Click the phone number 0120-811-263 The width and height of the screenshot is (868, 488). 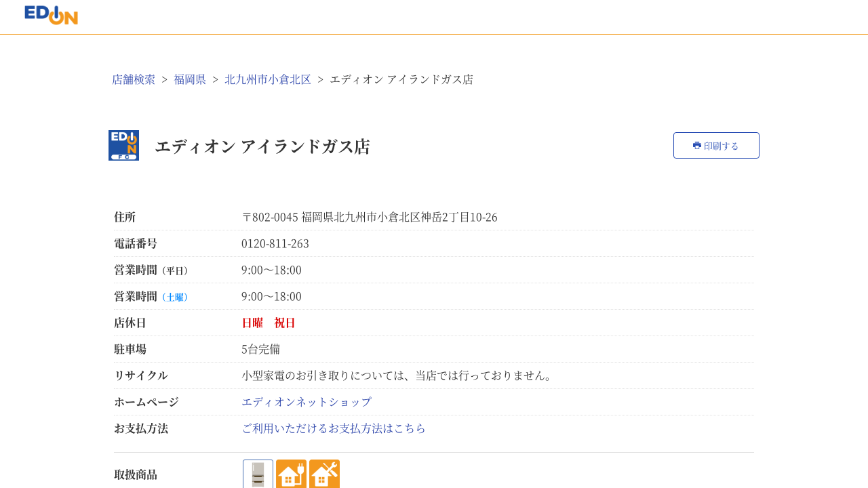coord(275,243)
